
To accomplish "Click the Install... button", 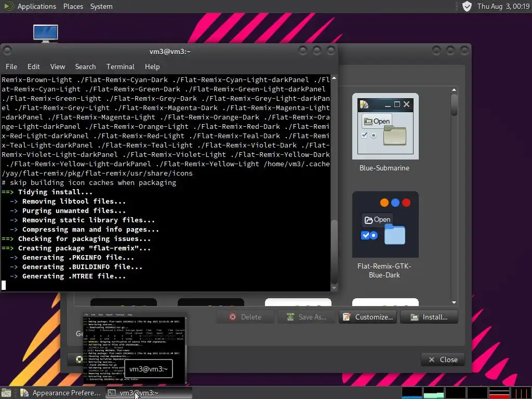I will click(x=429, y=317).
